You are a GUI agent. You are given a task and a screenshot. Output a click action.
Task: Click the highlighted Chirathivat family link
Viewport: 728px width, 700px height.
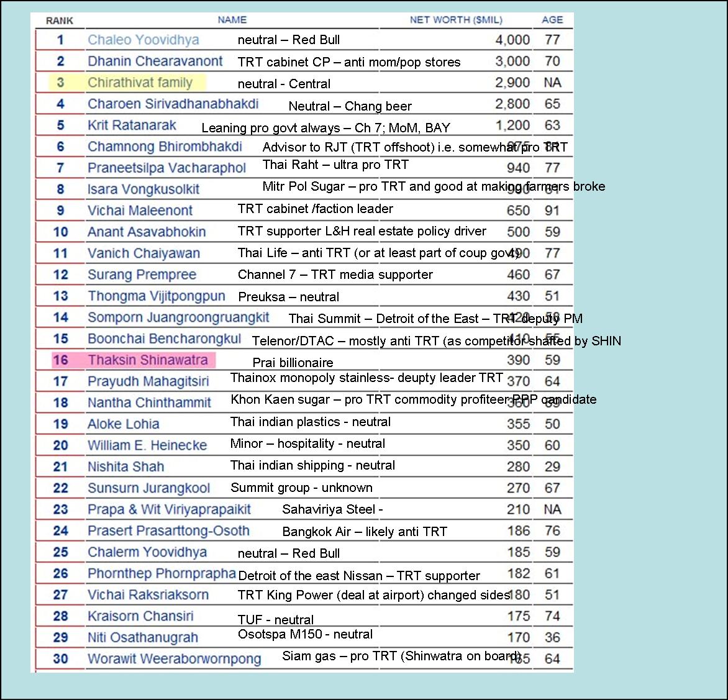[140, 83]
